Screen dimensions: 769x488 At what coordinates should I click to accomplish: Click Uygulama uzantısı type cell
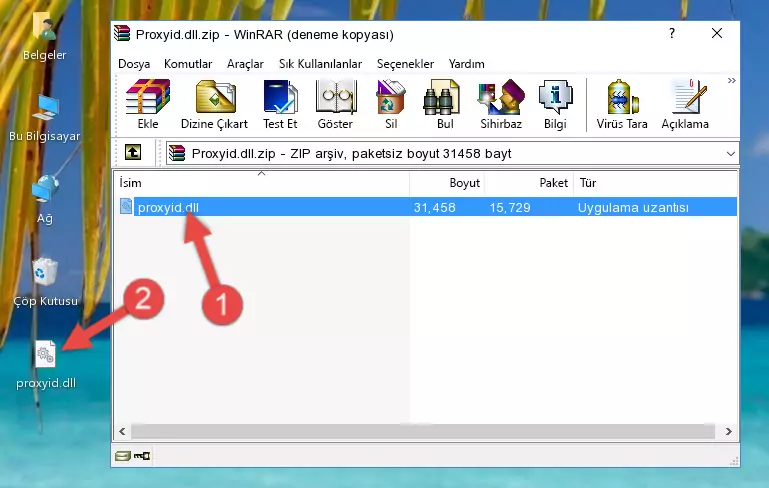click(x=633, y=207)
